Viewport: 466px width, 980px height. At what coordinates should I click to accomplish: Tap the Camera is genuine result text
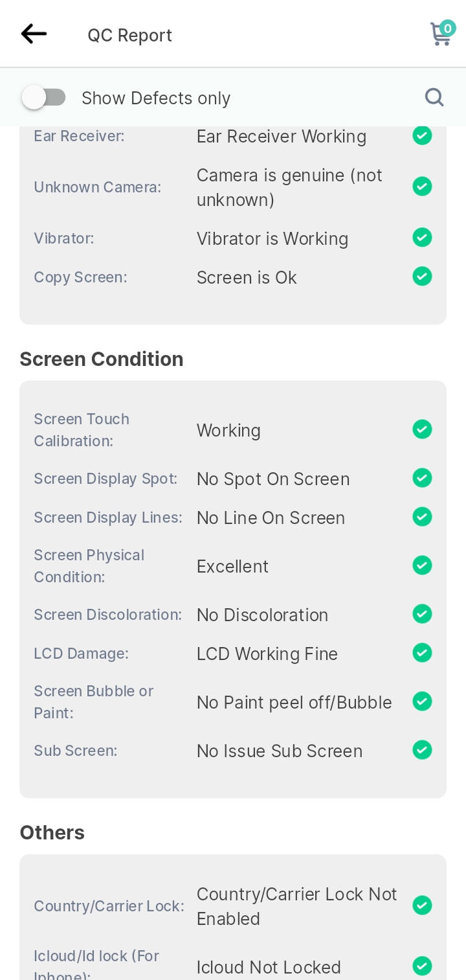(290, 187)
